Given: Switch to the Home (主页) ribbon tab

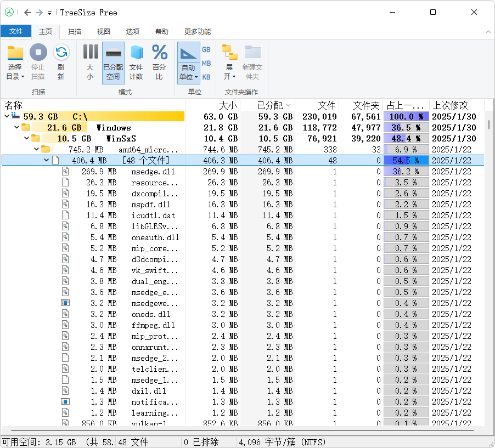Looking at the screenshot, I should 46,32.
